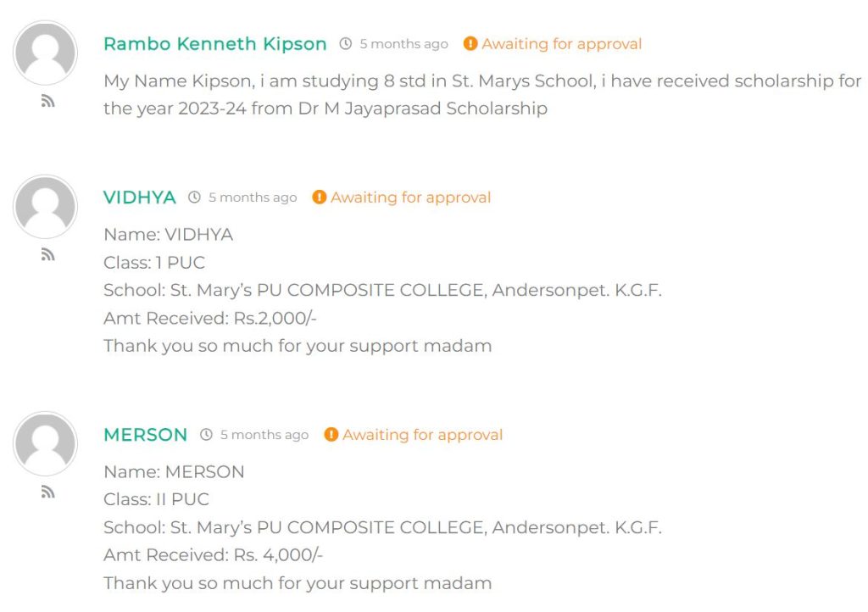Click the orange warning icon on Kipson's comment
This screenshot has width=868, height=612.
pos(470,44)
